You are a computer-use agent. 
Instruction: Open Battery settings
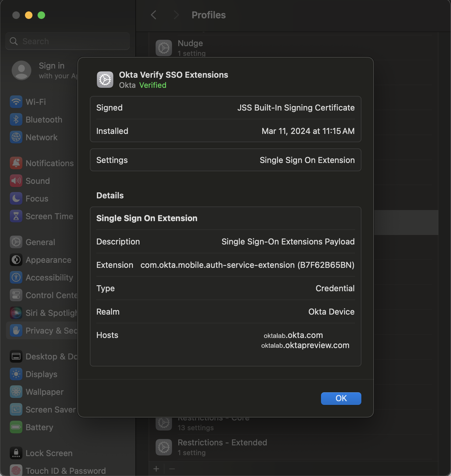[39, 427]
